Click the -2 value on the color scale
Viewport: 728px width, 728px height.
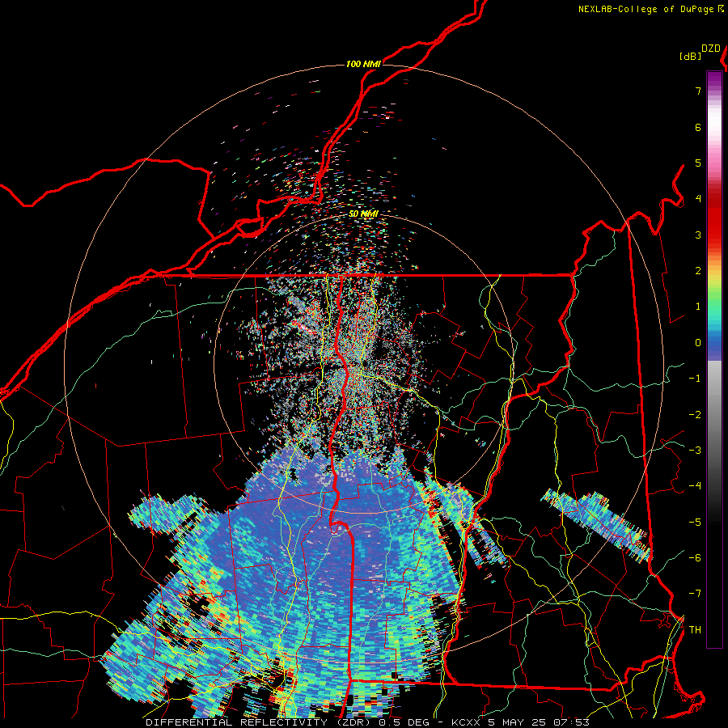[695, 415]
